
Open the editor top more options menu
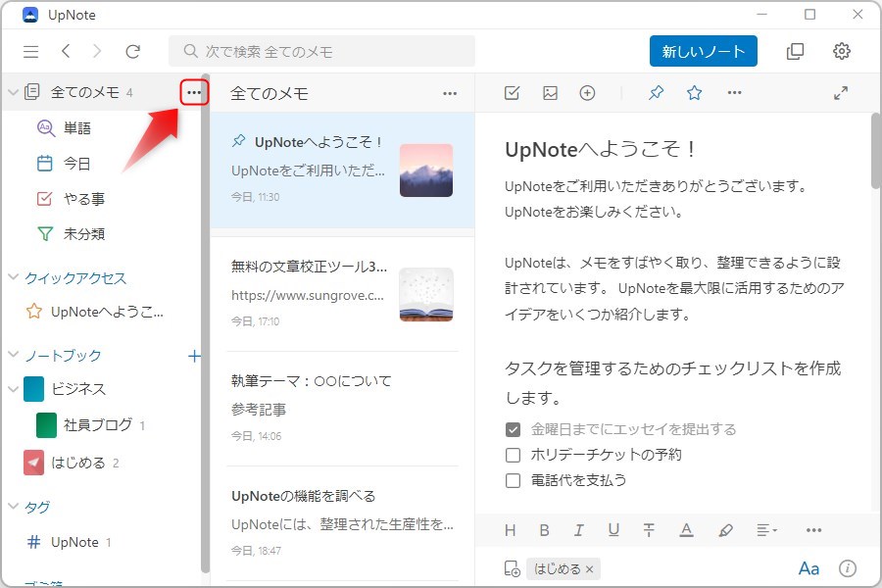(x=735, y=93)
